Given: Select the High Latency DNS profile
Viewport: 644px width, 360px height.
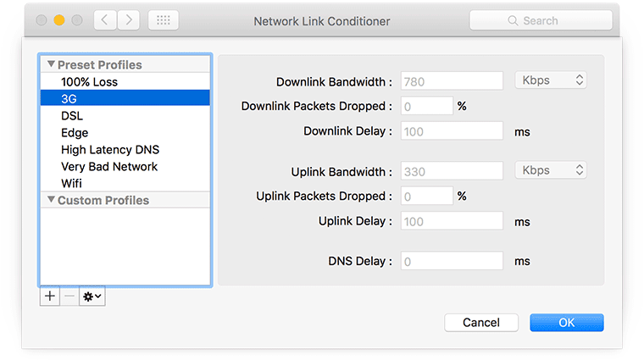Looking at the screenshot, I should coord(110,150).
